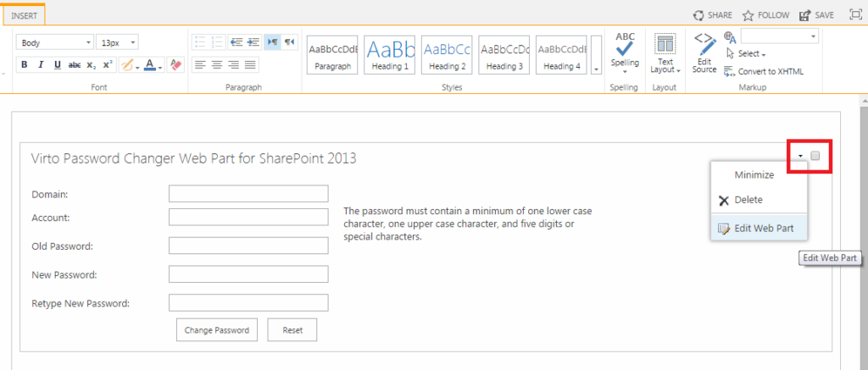
Task: Run the Spelling check icon
Action: (x=625, y=53)
